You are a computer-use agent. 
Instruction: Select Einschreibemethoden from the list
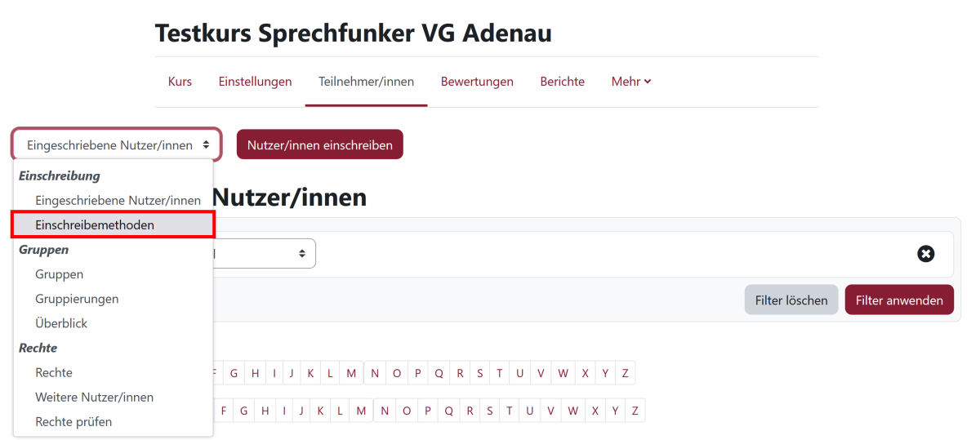pos(95,224)
